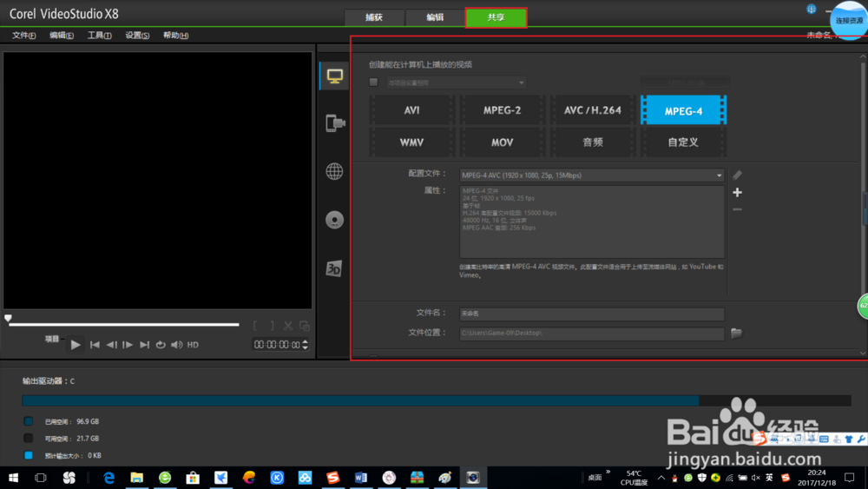This screenshot has width=868, height=489.
Task: Click the preview jog bar
Action: [x=124, y=325]
